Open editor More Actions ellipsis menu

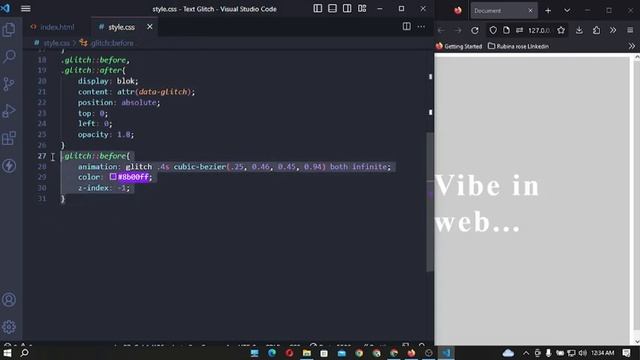(x=421, y=27)
